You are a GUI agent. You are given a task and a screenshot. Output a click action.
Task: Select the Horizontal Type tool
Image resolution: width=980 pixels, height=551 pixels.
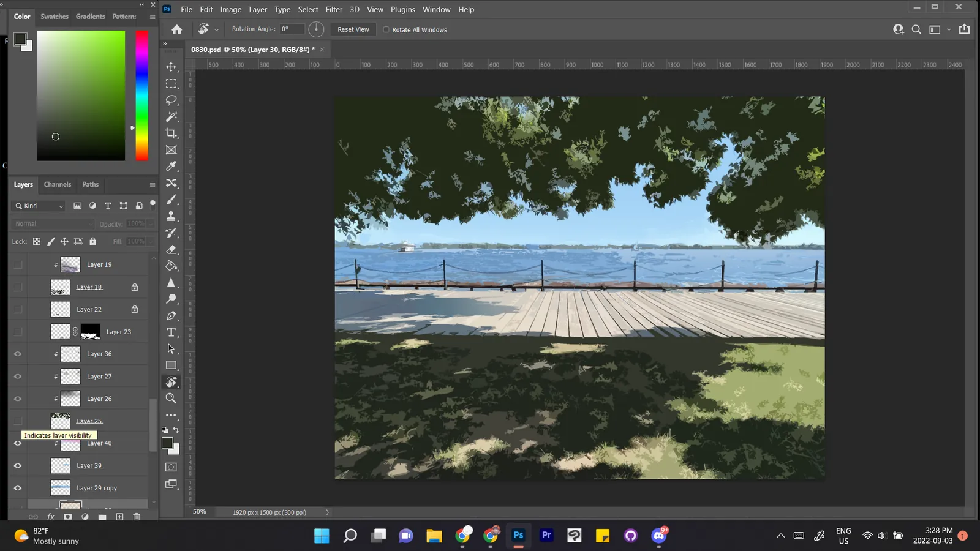(x=171, y=332)
